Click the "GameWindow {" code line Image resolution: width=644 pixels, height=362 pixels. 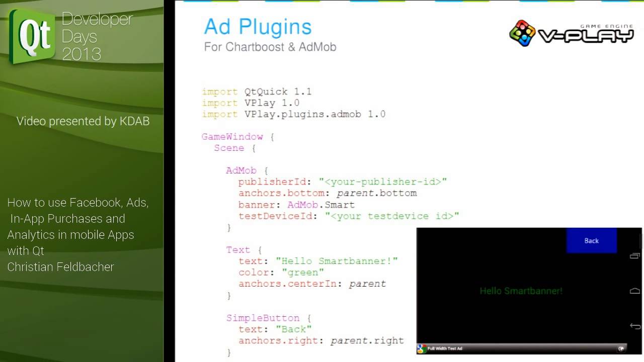click(237, 137)
